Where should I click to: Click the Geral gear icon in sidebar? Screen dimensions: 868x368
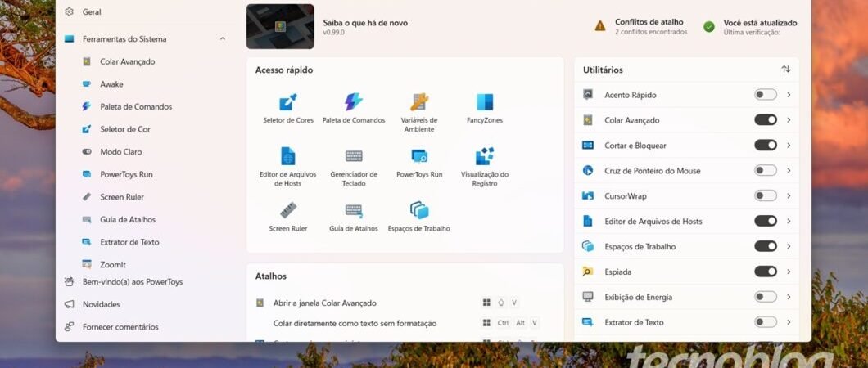[x=70, y=11]
